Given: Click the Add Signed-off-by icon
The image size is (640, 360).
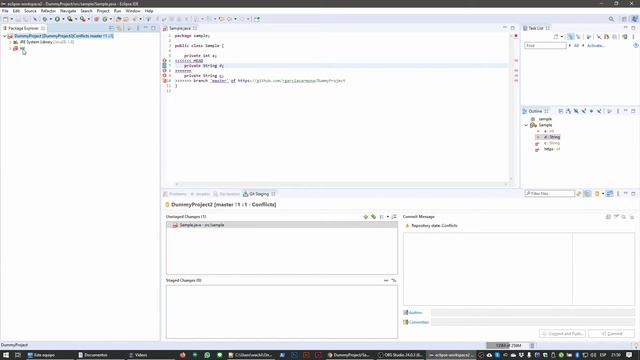Looking at the screenshot, I should tap(616, 217).
